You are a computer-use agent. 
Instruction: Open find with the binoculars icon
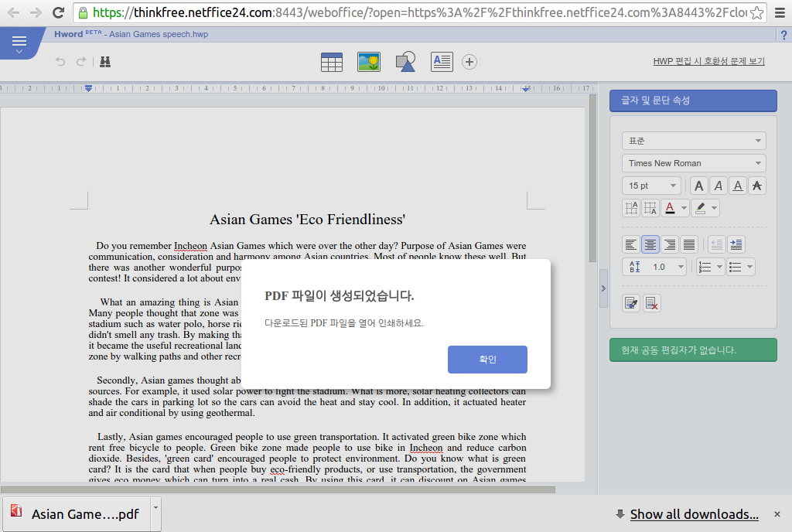105,62
